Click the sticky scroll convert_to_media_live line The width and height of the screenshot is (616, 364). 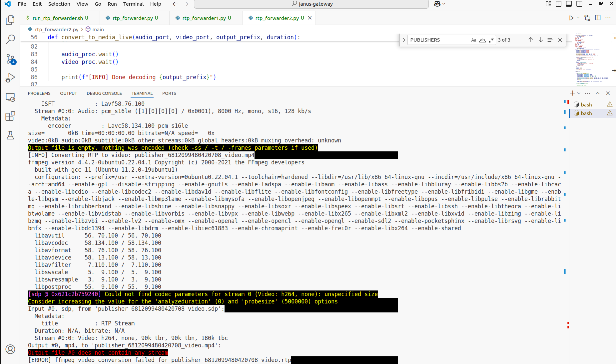point(174,37)
